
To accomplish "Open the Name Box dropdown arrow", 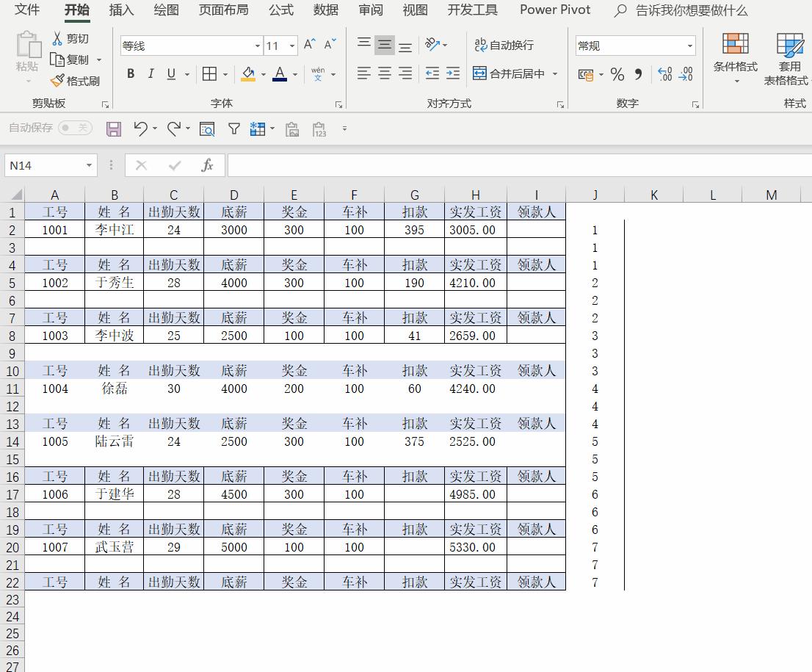I will pyautogui.click(x=89, y=165).
